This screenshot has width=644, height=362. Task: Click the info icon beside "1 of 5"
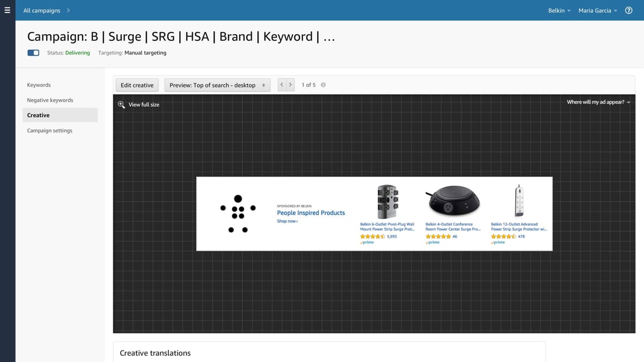(323, 84)
